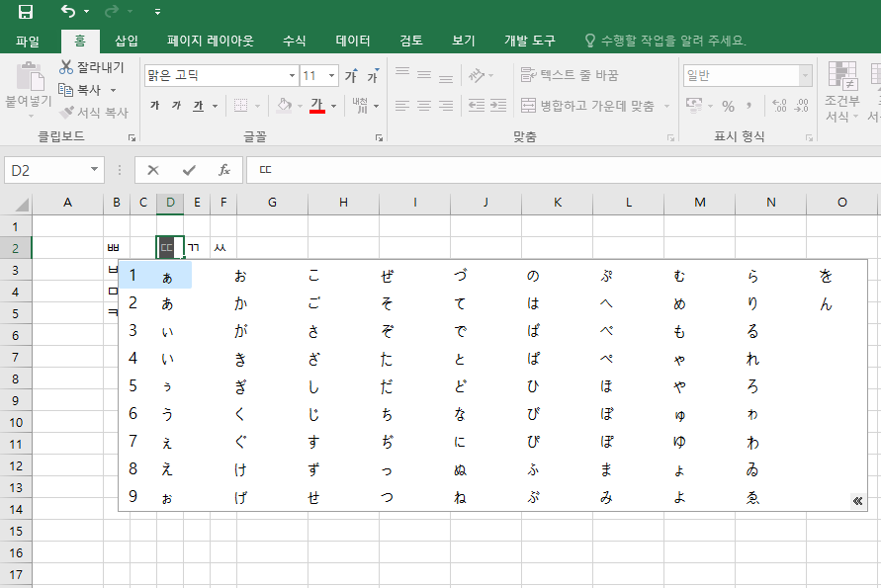Open the 글꼴 dialog launcher
The width and height of the screenshot is (881, 588).
[x=380, y=137]
